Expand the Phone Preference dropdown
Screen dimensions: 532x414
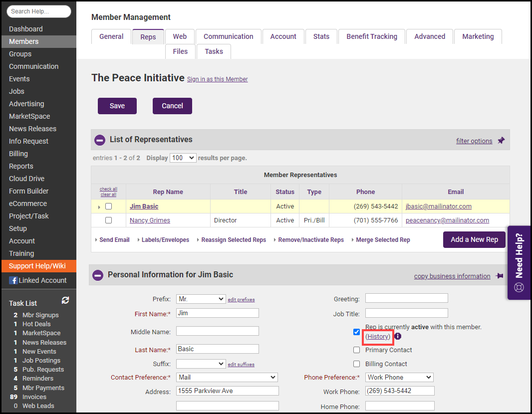tap(399, 378)
